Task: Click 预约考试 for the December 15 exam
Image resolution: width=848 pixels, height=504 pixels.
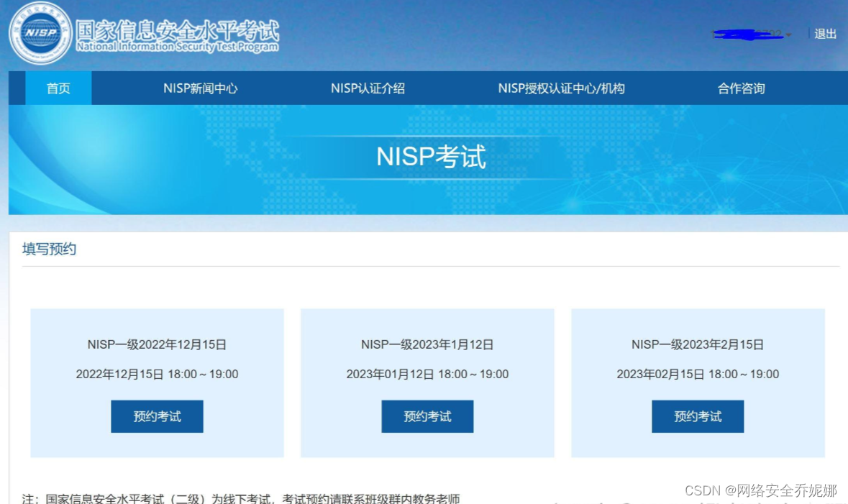Action: 156,416
